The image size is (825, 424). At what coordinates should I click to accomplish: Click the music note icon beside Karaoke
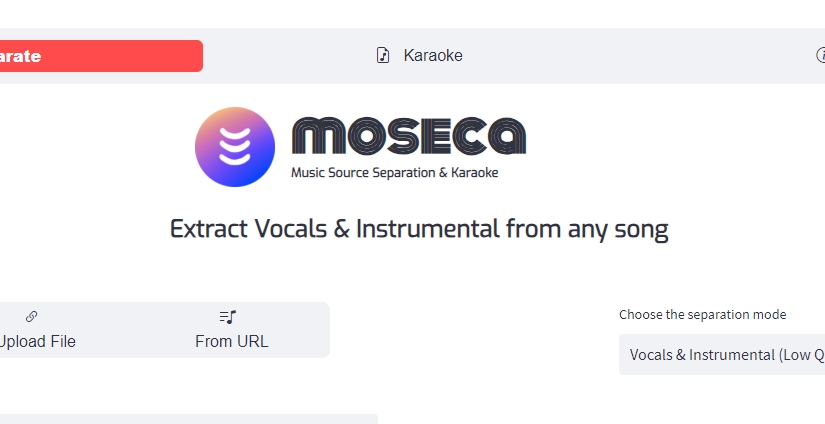tap(383, 55)
